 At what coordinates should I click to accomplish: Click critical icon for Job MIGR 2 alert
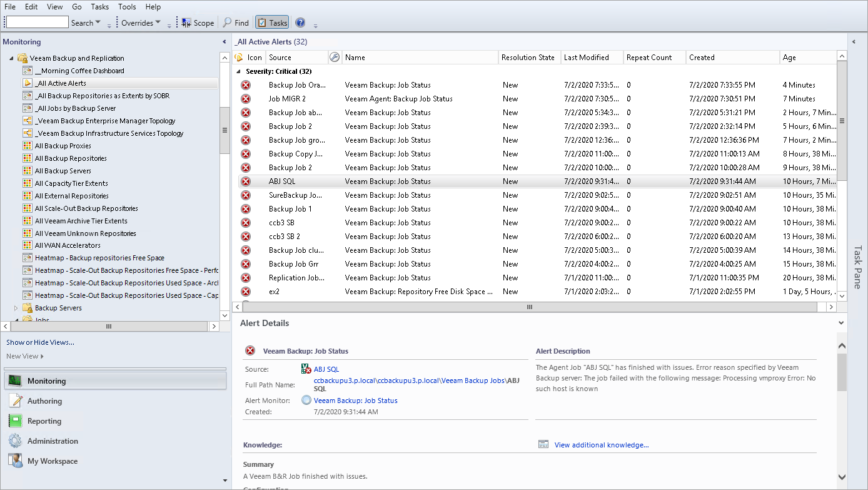246,99
